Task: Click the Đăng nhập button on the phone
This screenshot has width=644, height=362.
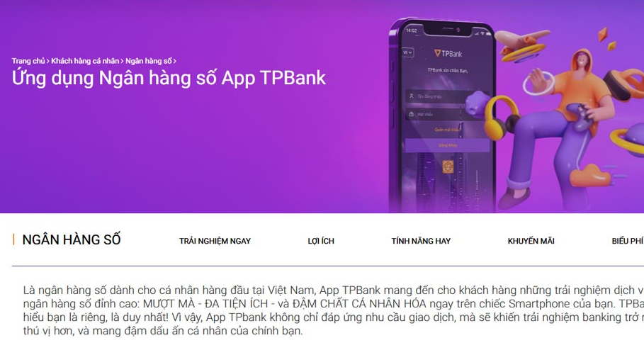Action: [x=447, y=145]
